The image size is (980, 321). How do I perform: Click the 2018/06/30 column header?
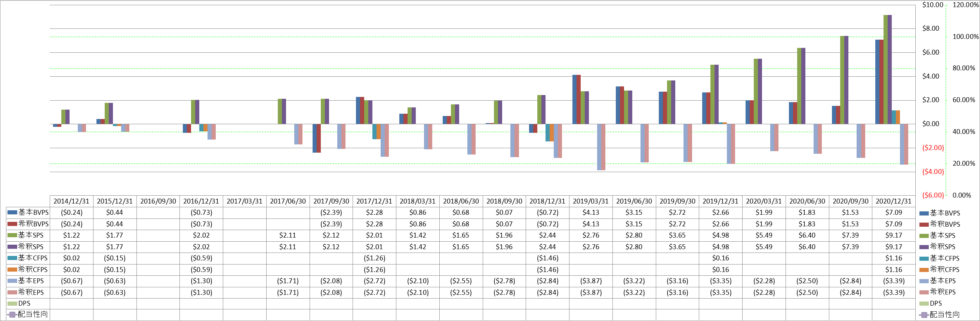[461, 201]
